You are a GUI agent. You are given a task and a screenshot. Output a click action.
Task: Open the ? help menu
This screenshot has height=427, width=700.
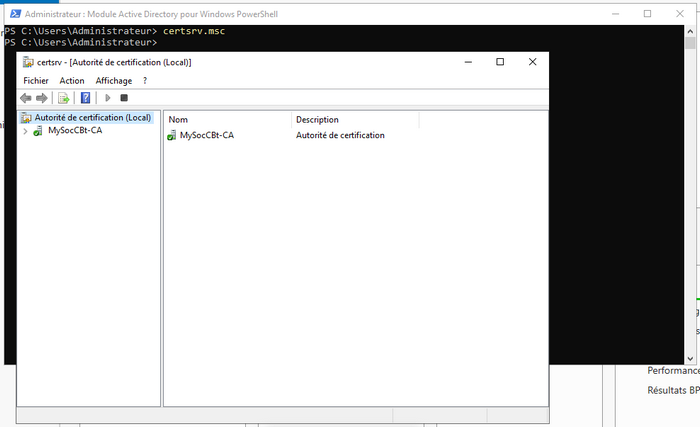pos(145,80)
